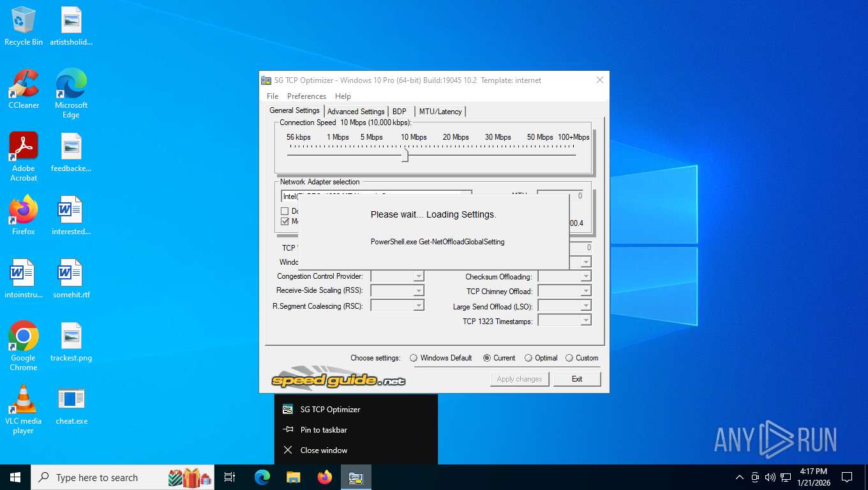
Task: Select the General Settings tab
Action: [294, 110]
